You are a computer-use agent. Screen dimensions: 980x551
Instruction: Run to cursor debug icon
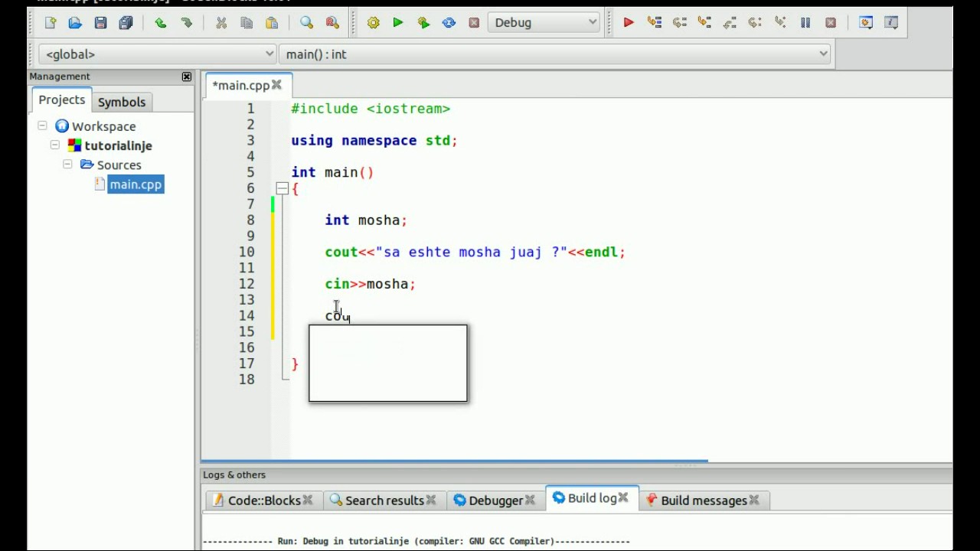[654, 23]
